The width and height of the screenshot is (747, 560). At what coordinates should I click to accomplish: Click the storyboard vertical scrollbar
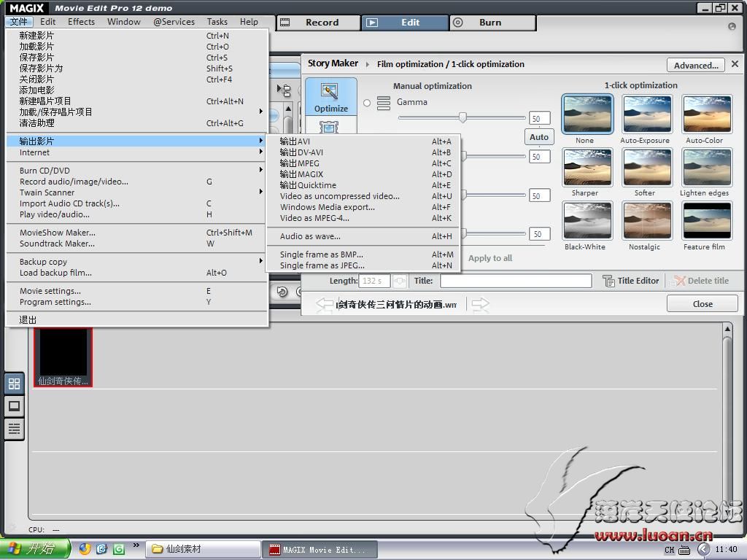[x=727, y=422]
